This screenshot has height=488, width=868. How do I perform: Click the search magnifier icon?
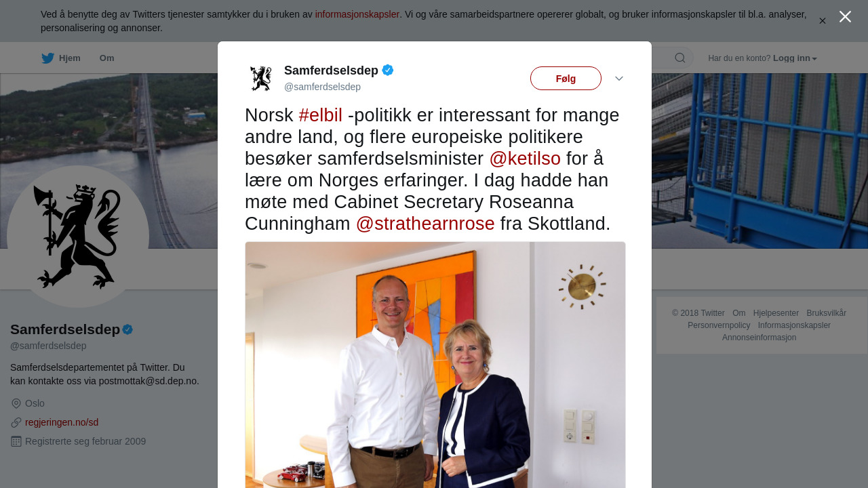680,58
